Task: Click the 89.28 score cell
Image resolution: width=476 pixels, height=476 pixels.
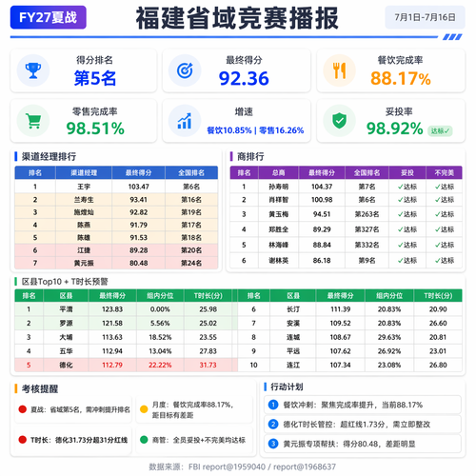Action: (x=138, y=250)
